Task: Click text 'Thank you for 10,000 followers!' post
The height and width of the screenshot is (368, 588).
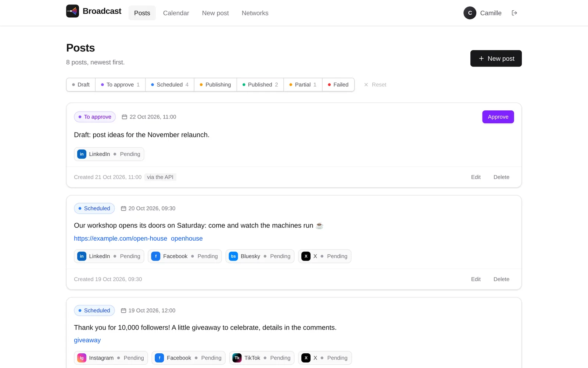Action: point(205,328)
